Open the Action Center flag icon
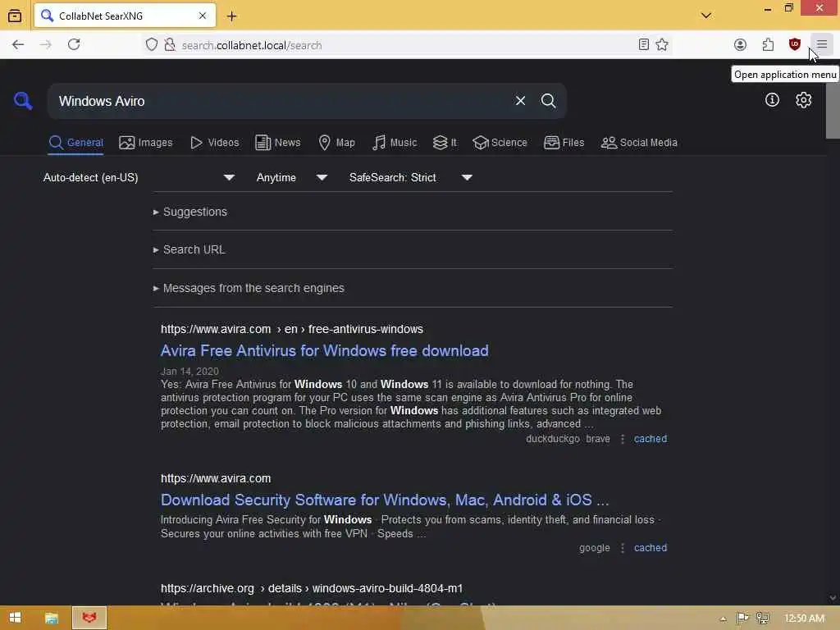The width and height of the screenshot is (840, 630). pos(742,619)
